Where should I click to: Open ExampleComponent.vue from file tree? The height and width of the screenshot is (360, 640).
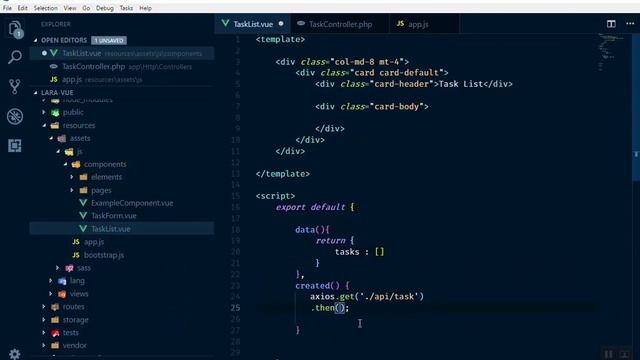click(x=132, y=203)
